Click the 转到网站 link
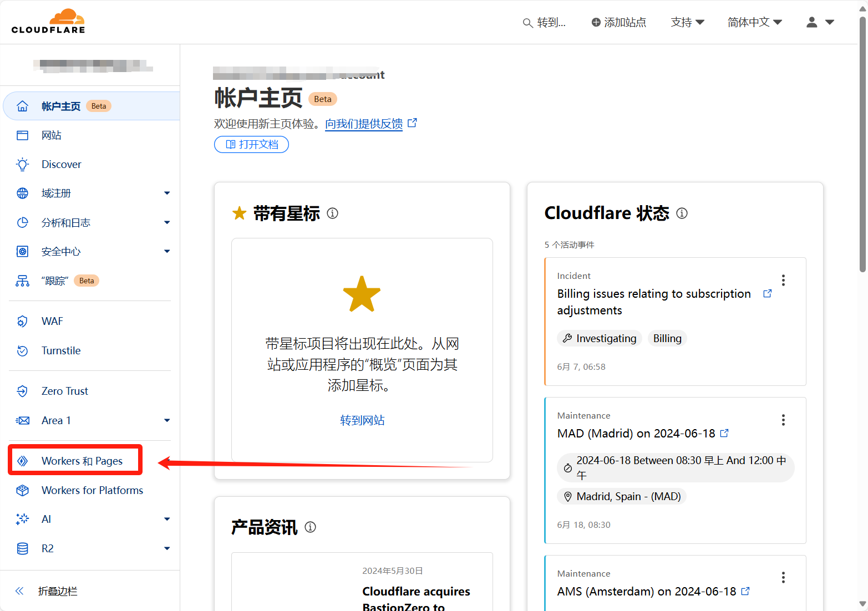The image size is (868, 611). coord(362,420)
